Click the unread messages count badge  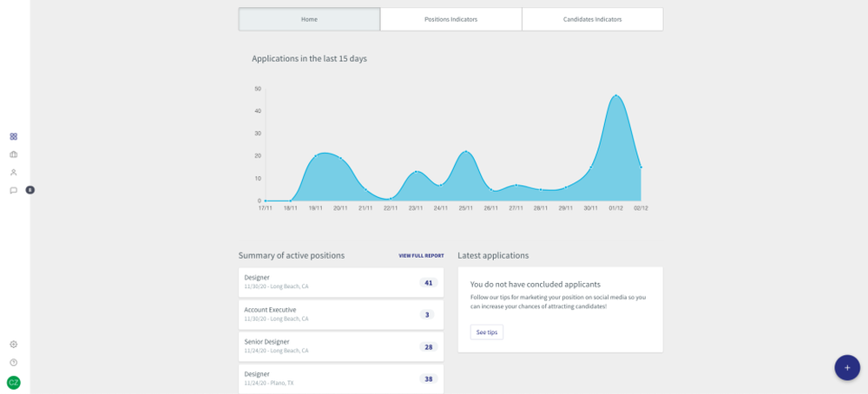(30, 190)
